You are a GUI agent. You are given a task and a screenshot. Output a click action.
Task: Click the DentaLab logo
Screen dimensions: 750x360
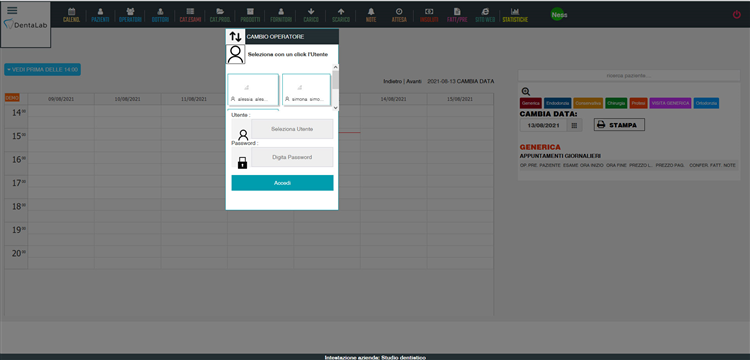click(x=26, y=25)
